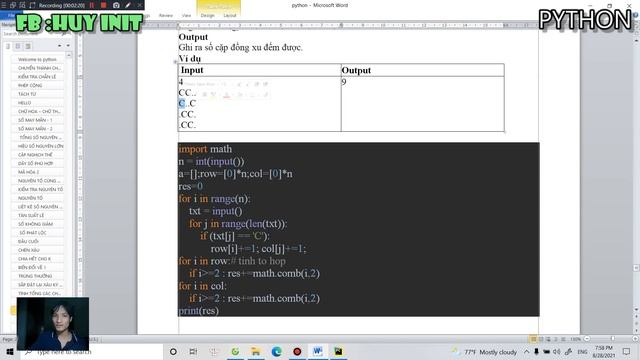Image resolution: width=640 pixels, height=360 pixels.
Task: Stop the recording with the red square
Action: point(103,5)
